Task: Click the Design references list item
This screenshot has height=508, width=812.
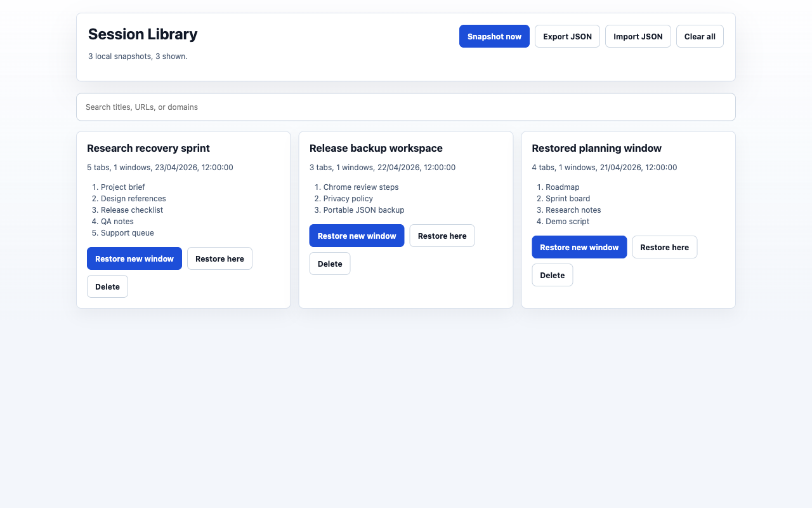Action: tap(133, 199)
